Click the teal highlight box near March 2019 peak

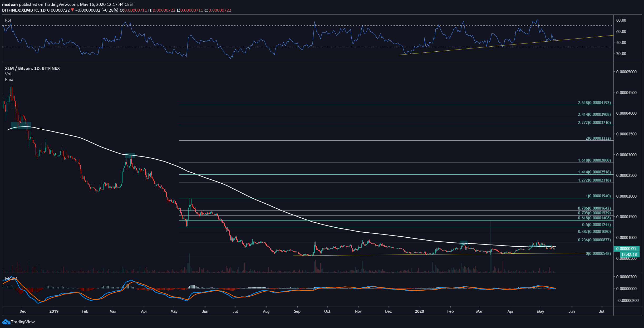pos(130,155)
